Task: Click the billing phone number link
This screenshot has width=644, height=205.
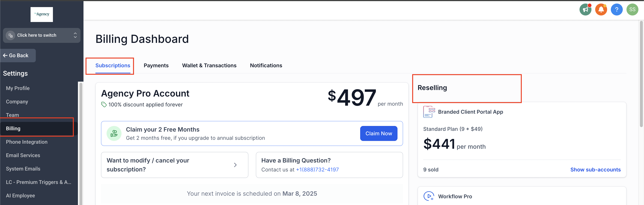Action: pyautogui.click(x=317, y=170)
